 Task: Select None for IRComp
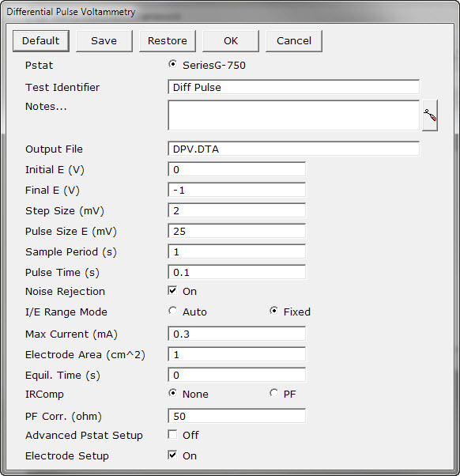(172, 393)
